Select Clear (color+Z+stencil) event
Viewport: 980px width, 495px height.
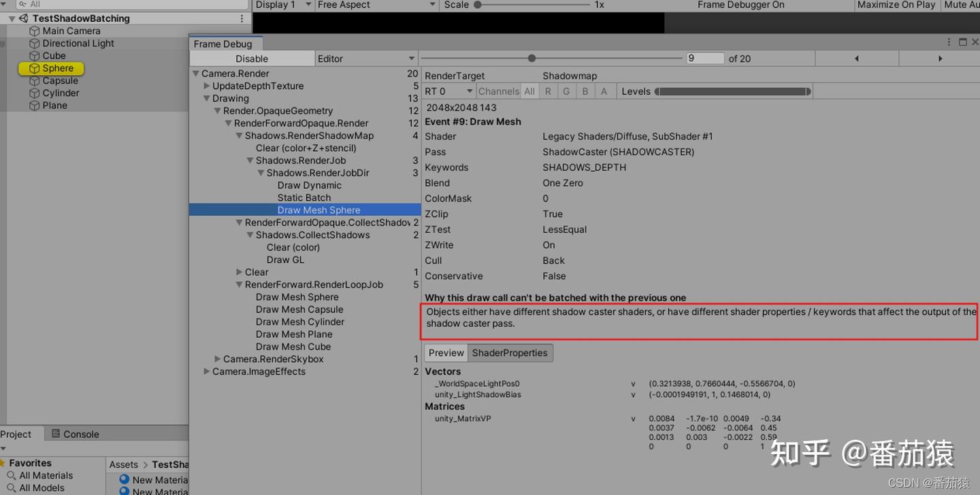(306, 148)
